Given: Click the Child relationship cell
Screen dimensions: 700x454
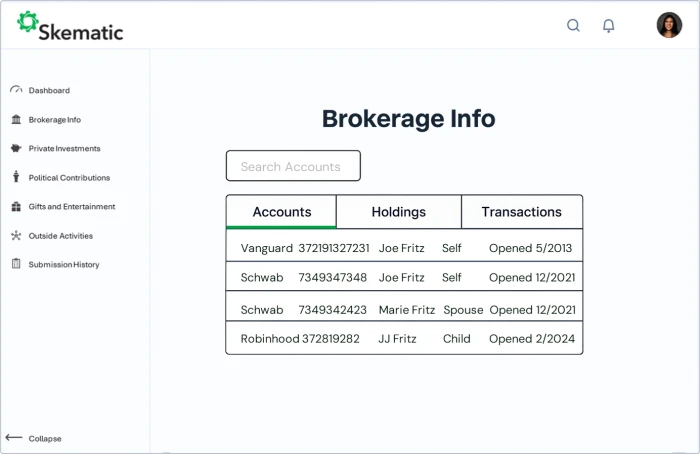Looking at the screenshot, I should tap(457, 339).
